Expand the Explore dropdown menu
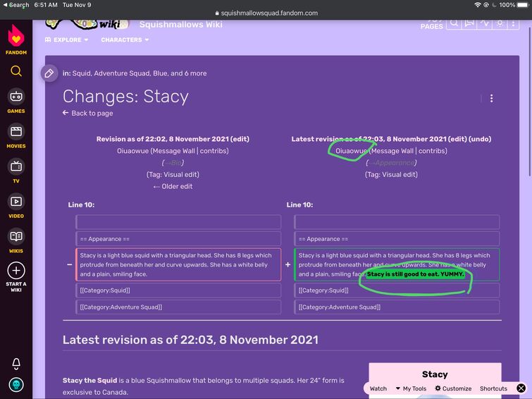The height and width of the screenshot is (399, 532). coord(66,39)
